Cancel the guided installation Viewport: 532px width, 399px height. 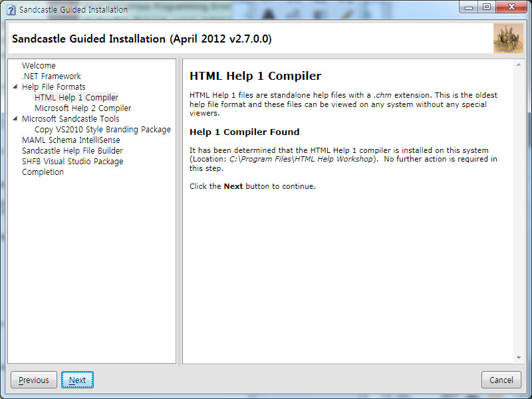501,380
